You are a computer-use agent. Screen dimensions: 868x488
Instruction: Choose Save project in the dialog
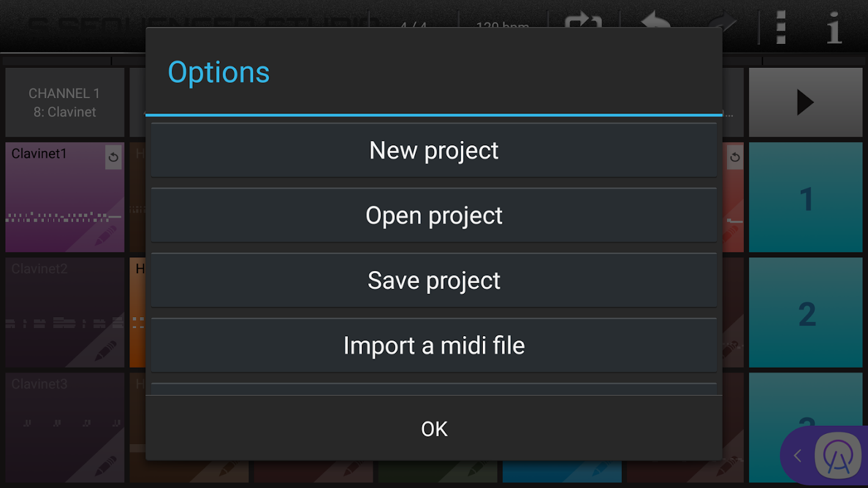[x=433, y=281]
